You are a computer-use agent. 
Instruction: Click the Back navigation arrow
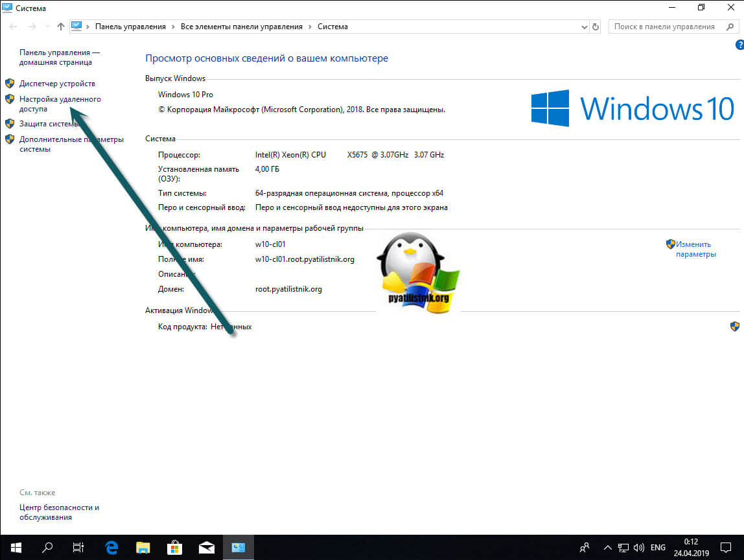click(x=14, y=27)
